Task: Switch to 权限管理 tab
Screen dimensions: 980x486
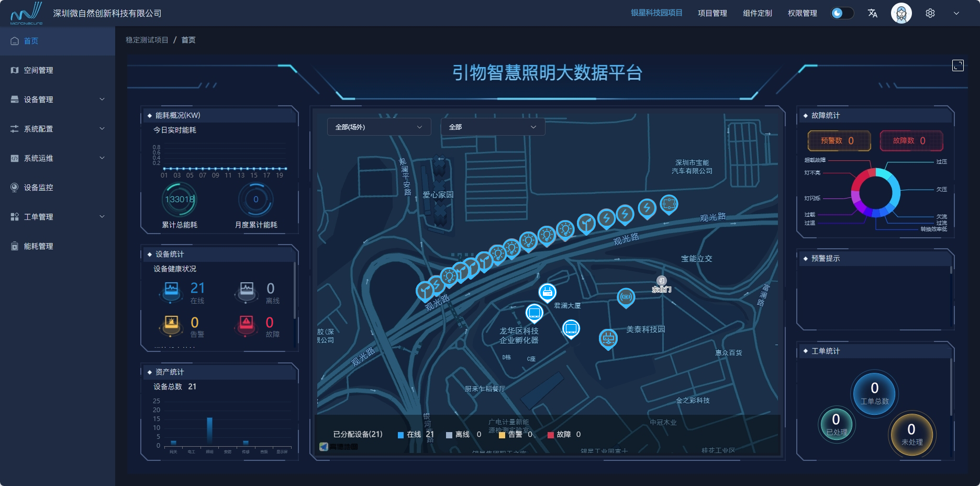Action: click(x=803, y=13)
